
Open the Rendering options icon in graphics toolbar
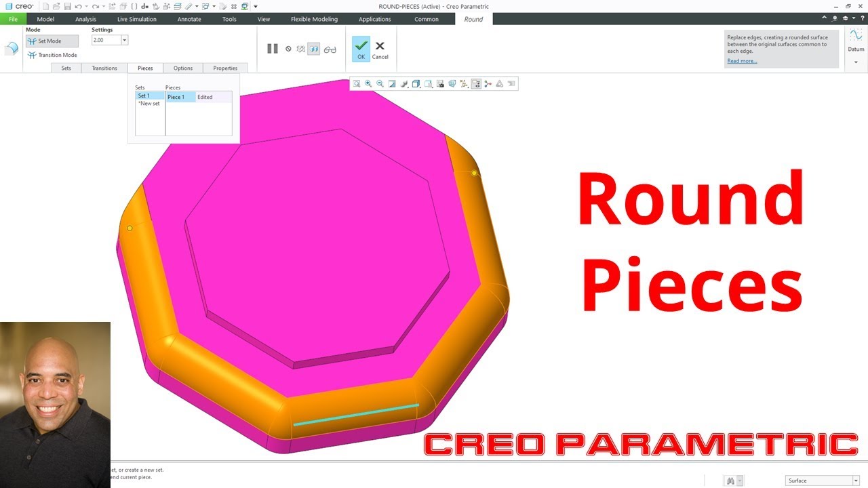pyautogui.click(x=404, y=84)
